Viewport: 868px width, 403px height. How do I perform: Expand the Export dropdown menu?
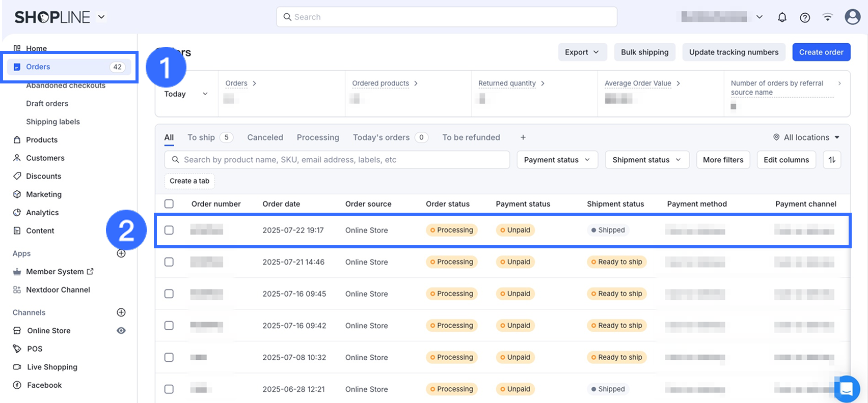click(x=582, y=52)
